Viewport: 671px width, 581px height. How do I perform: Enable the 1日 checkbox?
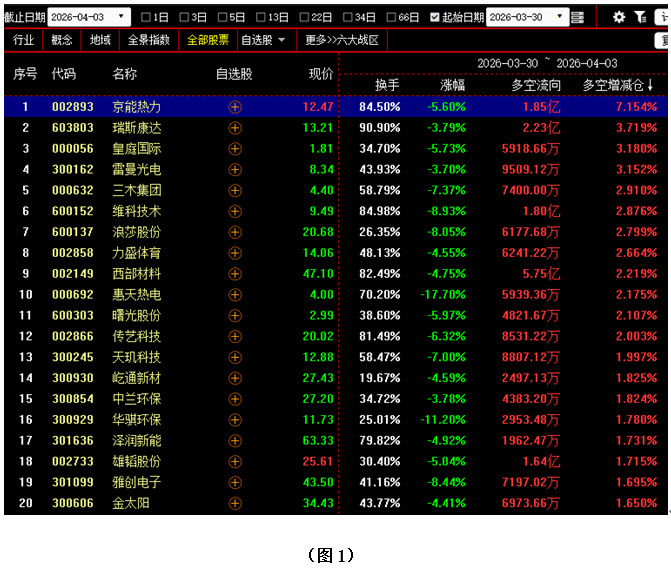pyautogui.click(x=147, y=17)
